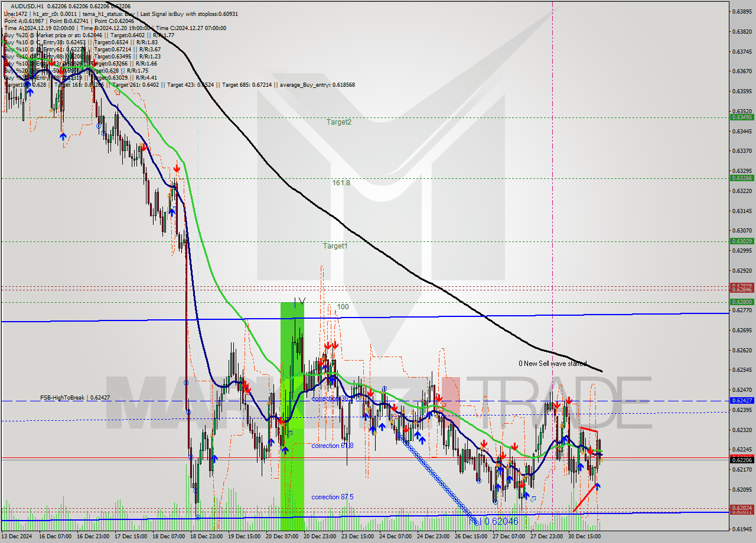Click the '0 New Sell wave started' annotation
This screenshot has height=543, width=756.
553,364
